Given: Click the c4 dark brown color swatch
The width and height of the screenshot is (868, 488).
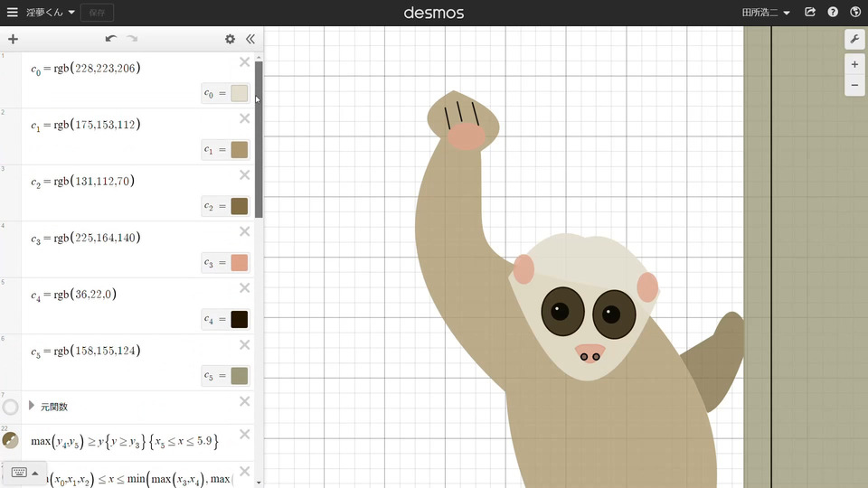Looking at the screenshot, I should point(239,319).
